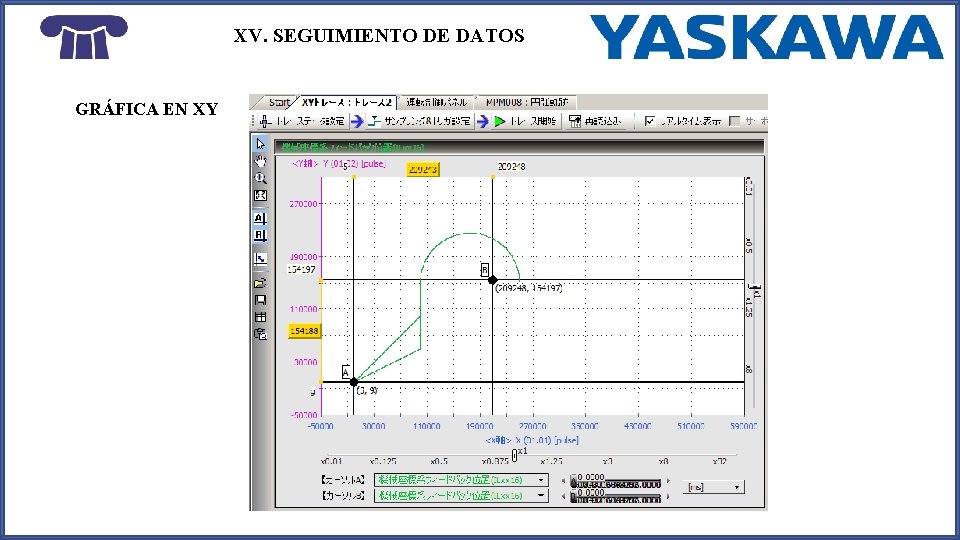Start trace with green play icon
The image size is (960, 540).
500,121
